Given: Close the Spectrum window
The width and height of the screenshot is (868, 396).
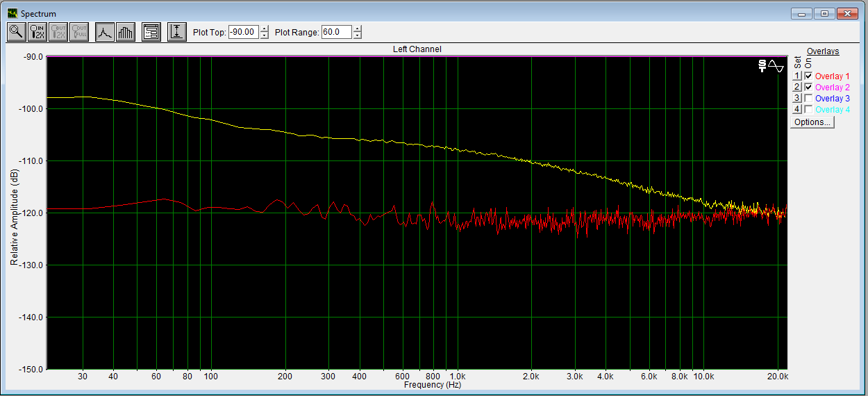Looking at the screenshot, I should 848,13.
